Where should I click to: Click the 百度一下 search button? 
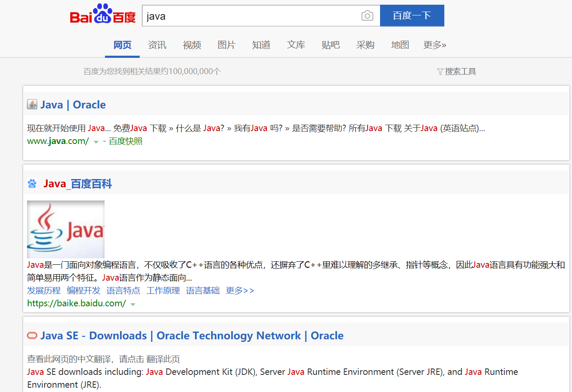pos(412,15)
